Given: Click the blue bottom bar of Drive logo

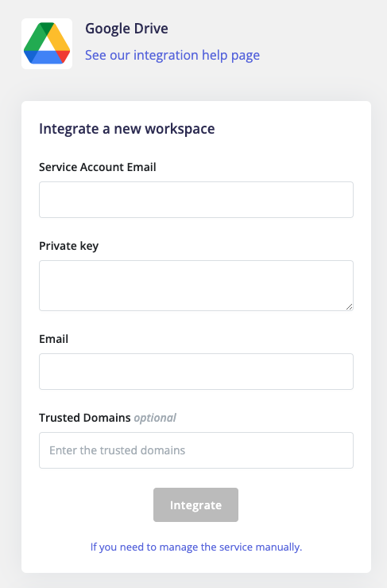Looking at the screenshot, I should tap(46, 57).
